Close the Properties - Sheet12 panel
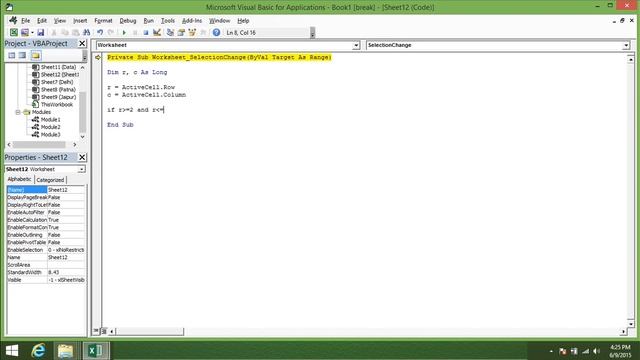The image size is (640, 360). (x=82, y=157)
